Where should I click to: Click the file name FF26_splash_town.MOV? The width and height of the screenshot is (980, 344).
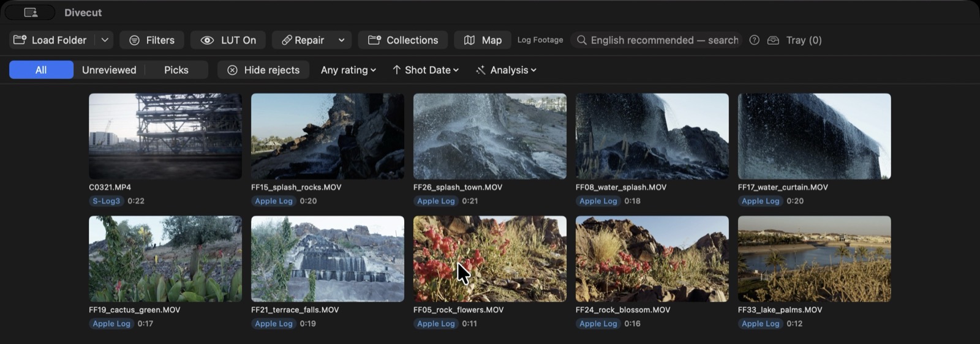pos(458,187)
